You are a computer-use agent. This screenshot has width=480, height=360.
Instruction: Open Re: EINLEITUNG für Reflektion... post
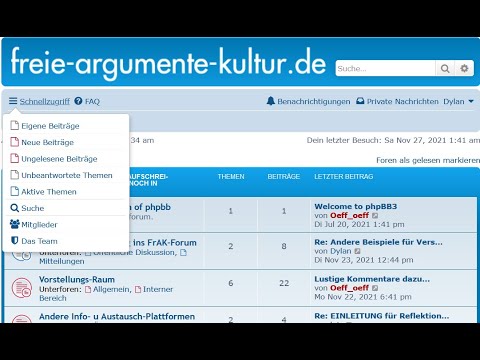coord(382,315)
